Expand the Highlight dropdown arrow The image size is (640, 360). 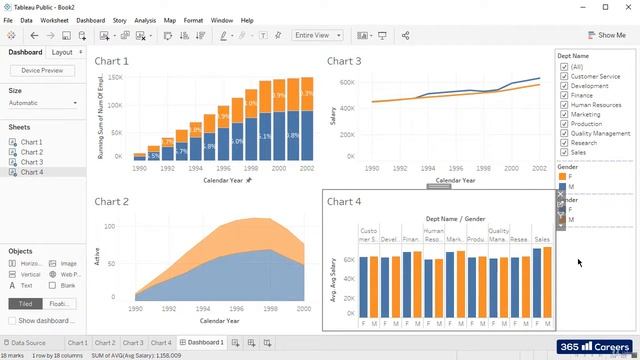click(x=232, y=36)
